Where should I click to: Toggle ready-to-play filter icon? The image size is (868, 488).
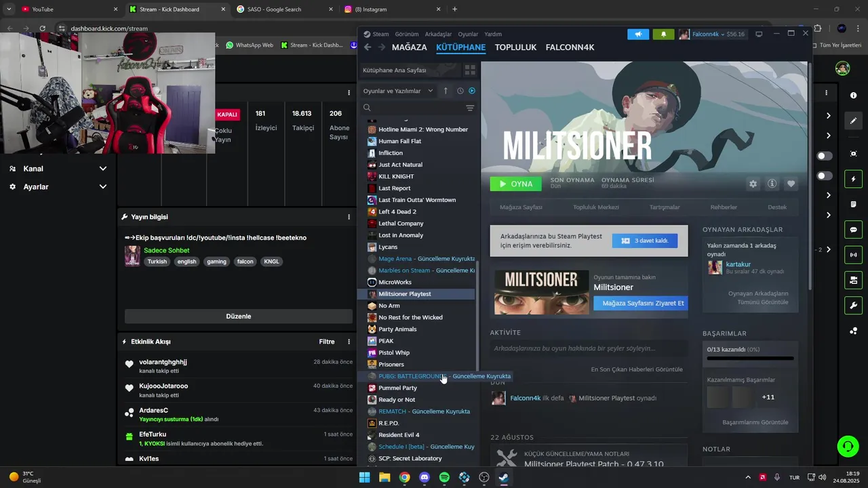click(472, 91)
